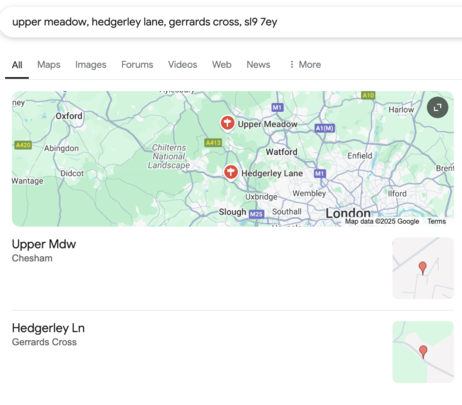Expand the map to full view
462x405 pixels.
point(437,107)
